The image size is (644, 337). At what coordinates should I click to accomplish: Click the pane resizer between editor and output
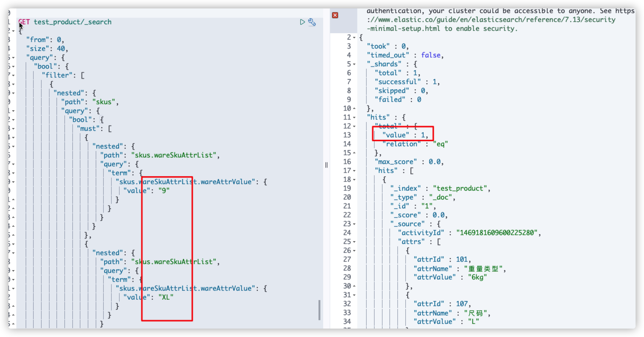326,165
